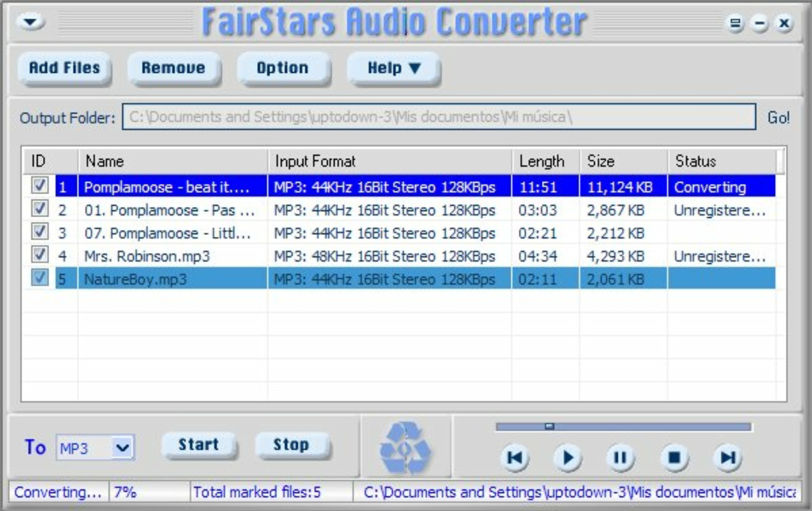Select row 07. Pomplamoose - Littl
The image size is (812, 511).
coord(399,233)
